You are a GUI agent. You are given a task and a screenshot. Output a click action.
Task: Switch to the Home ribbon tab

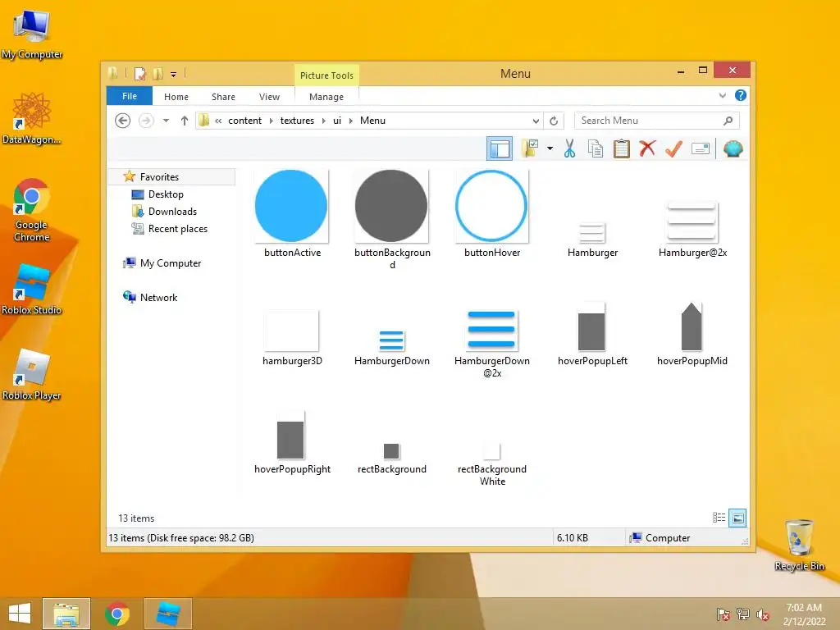tap(176, 97)
